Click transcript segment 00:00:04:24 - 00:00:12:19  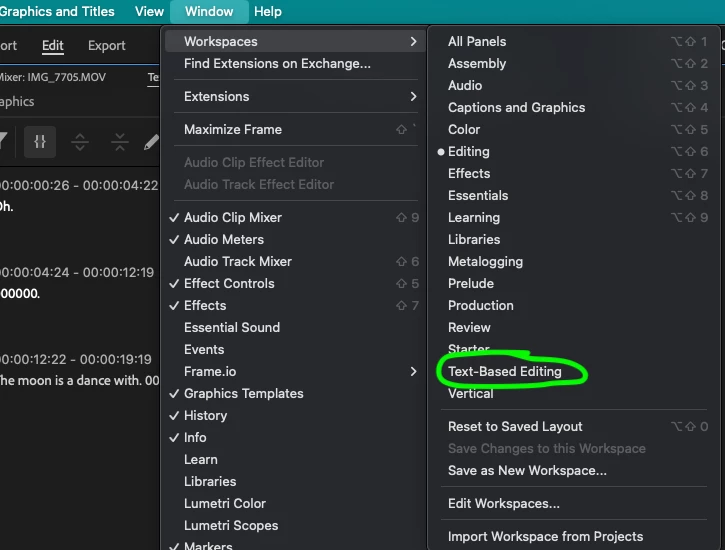[77, 272]
